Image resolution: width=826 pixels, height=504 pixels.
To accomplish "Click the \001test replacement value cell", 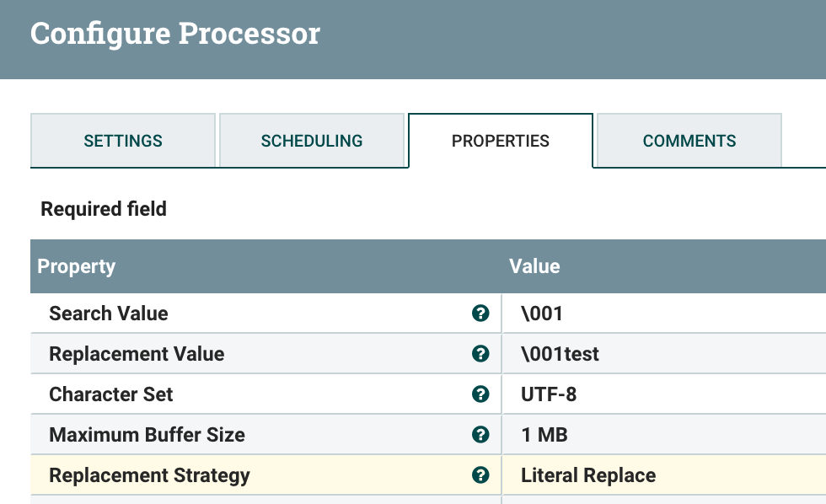I will coord(560,354).
